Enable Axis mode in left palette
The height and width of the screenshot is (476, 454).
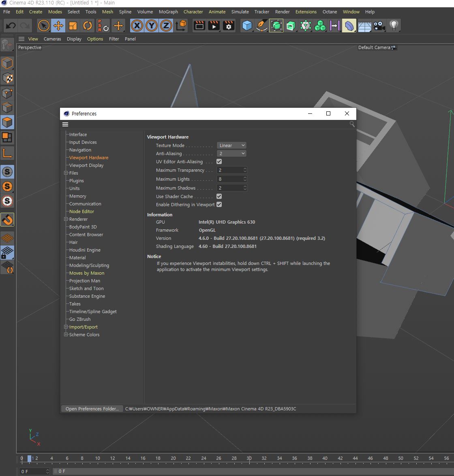tap(7, 153)
